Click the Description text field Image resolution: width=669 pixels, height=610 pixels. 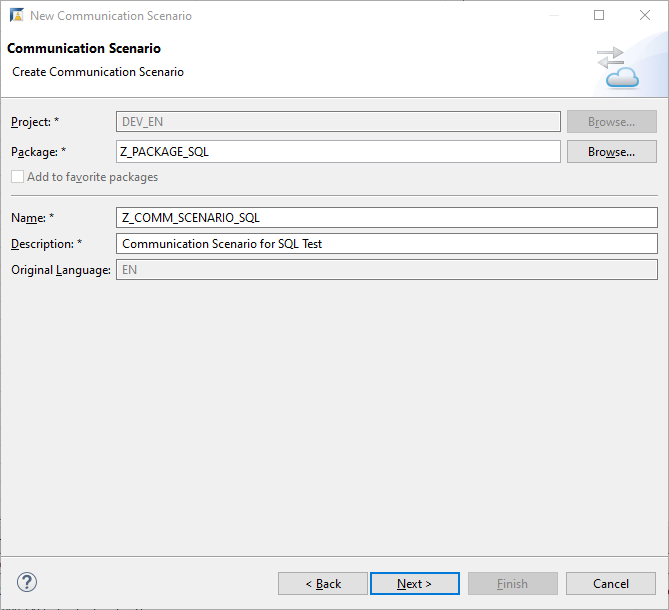(x=387, y=244)
